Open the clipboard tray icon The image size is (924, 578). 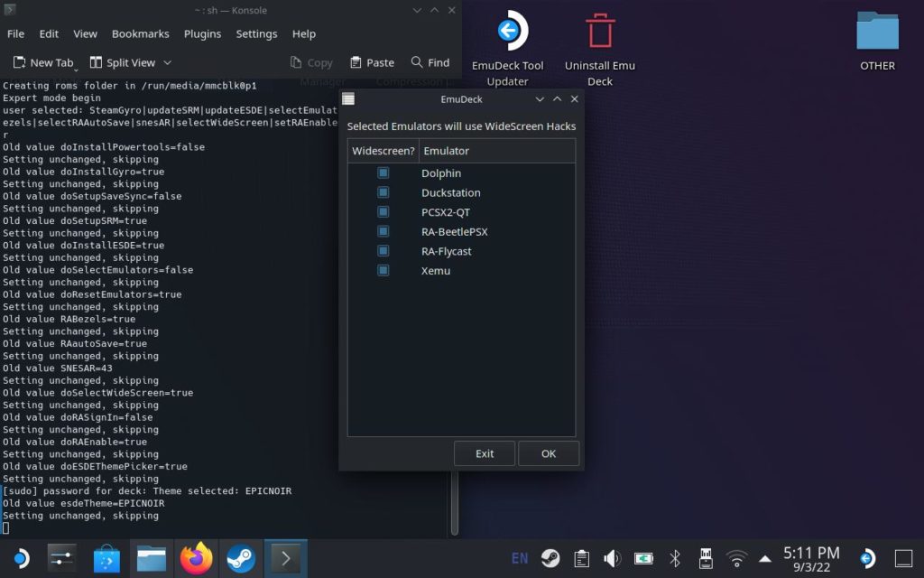582,558
